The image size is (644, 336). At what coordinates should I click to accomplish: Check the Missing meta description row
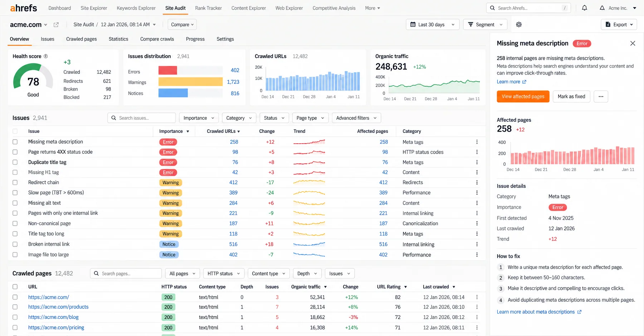15,142
